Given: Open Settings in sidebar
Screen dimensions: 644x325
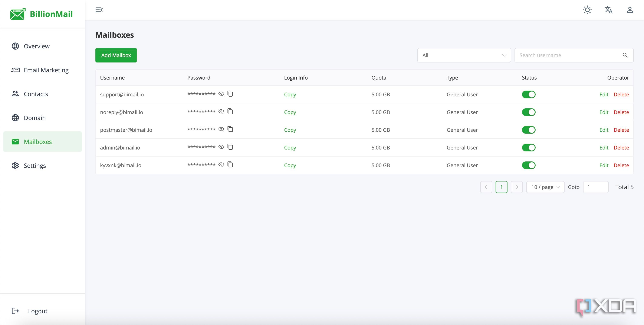Looking at the screenshot, I should pyautogui.click(x=43, y=165).
